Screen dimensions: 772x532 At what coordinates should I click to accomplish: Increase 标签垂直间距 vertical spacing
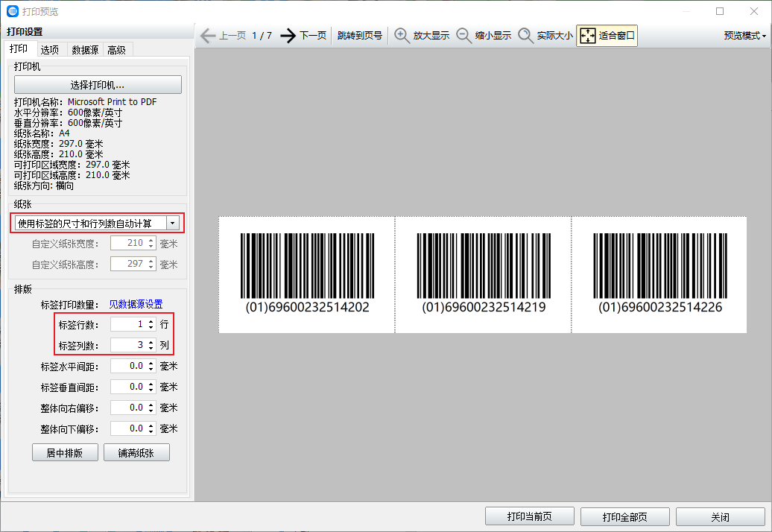coord(151,384)
